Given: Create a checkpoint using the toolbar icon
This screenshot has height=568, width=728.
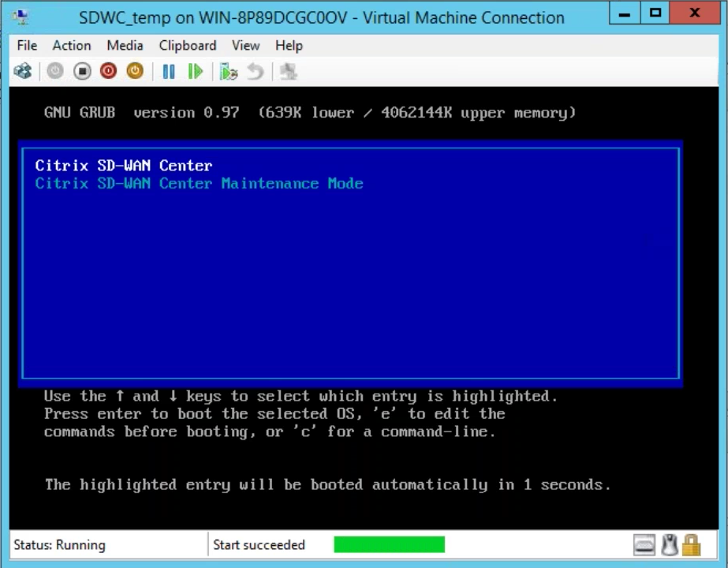Looking at the screenshot, I should pos(229,72).
